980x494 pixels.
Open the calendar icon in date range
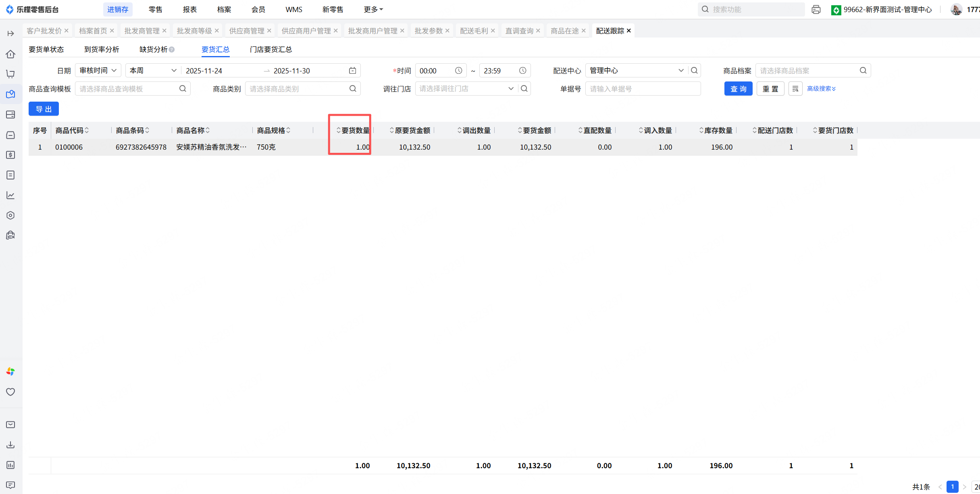pos(352,71)
